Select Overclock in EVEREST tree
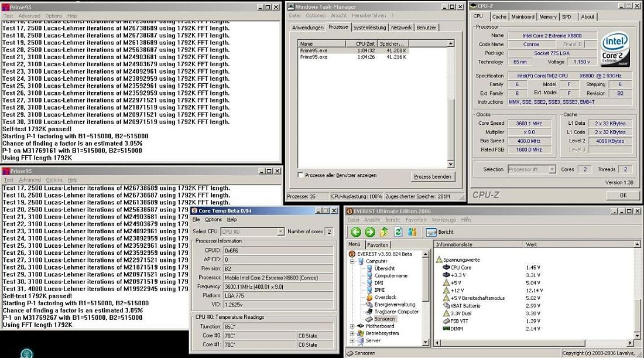This screenshot has width=644, height=358. click(x=385, y=297)
